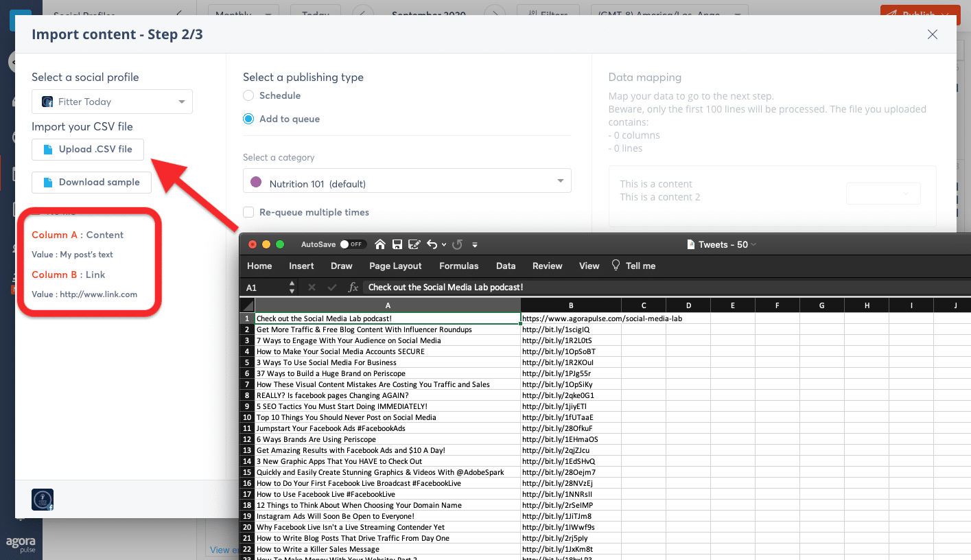The height and width of the screenshot is (560, 971).
Task: Undo the last action in Excel
Action: 432,244
